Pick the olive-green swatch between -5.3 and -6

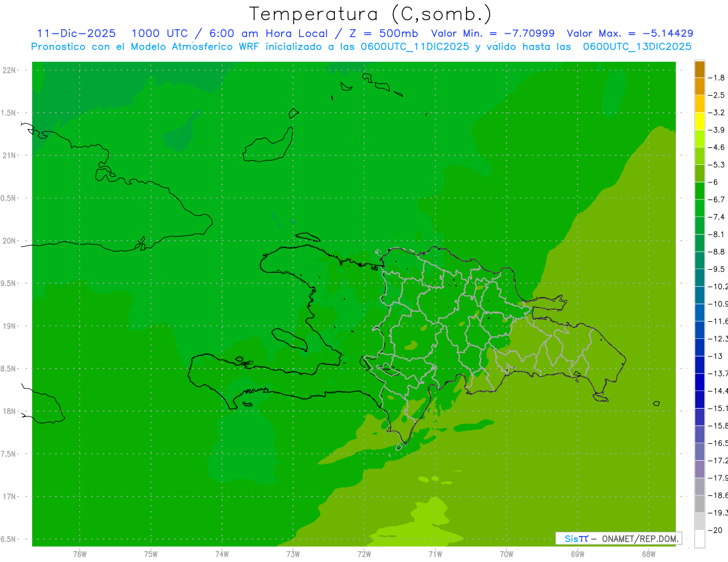click(x=699, y=173)
